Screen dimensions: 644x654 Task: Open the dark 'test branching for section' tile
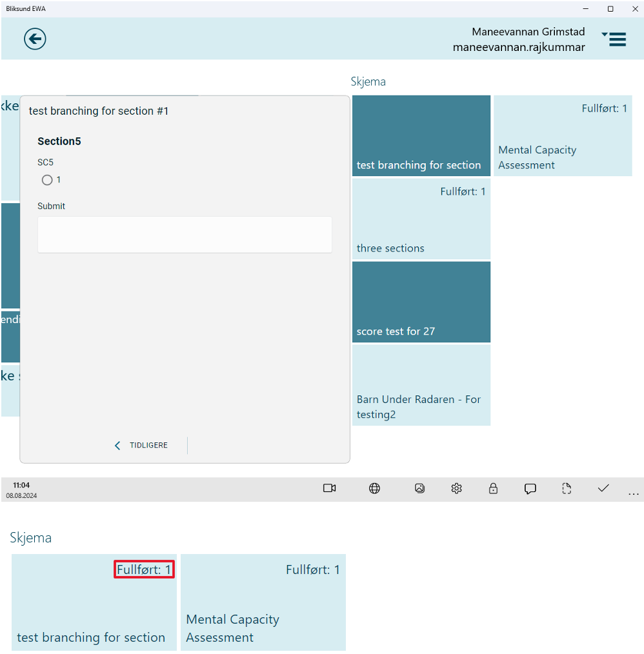(x=421, y=135)
